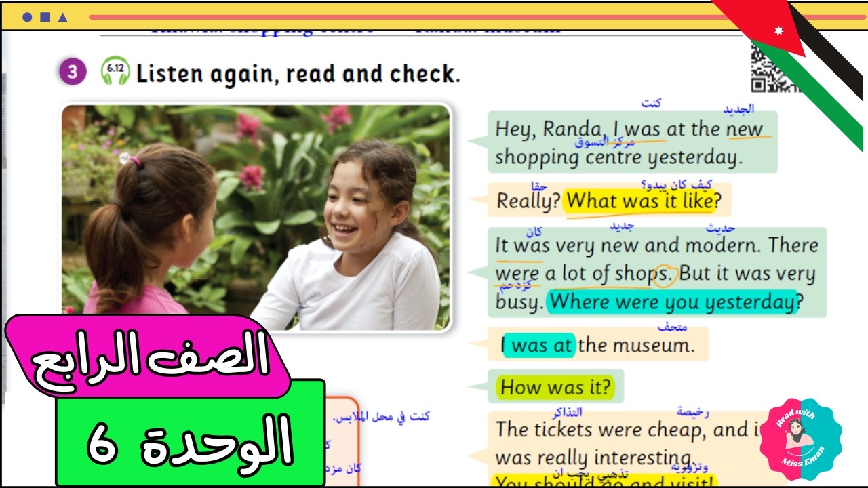This screenshot has height=488, width=868.
Task: Click the blue triangle shape in top bar
Action: pyautogui.click(x=62, y=18)
